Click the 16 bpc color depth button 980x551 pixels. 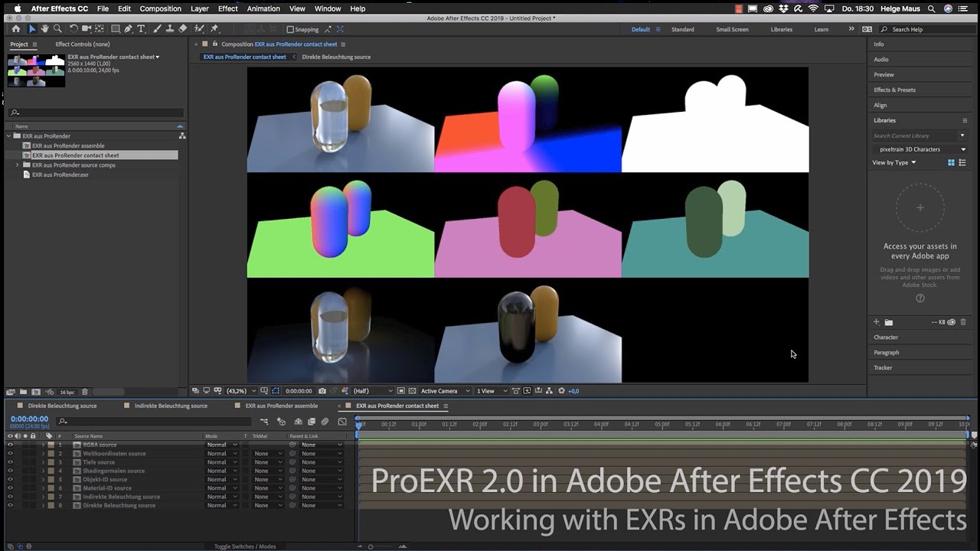point(67,392)
